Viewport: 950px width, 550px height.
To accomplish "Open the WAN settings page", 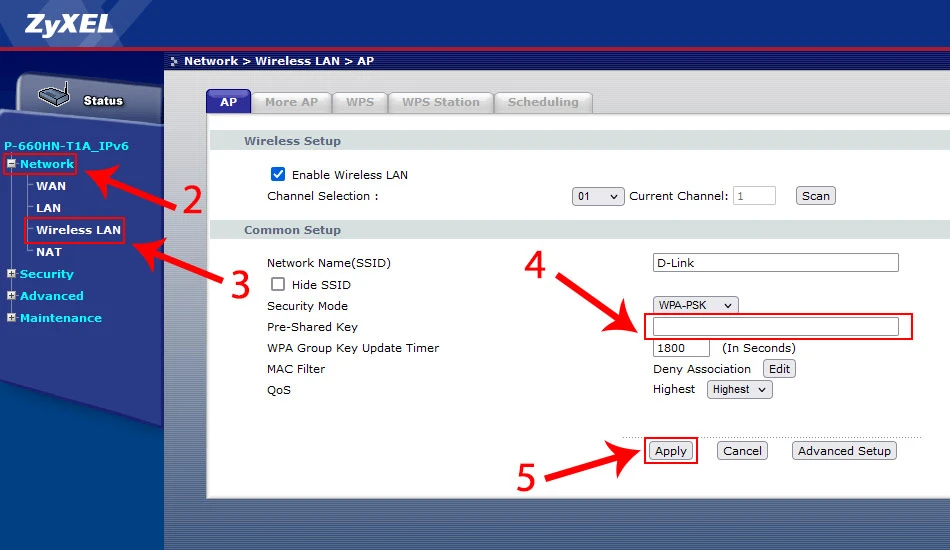I will click(51, 186).
